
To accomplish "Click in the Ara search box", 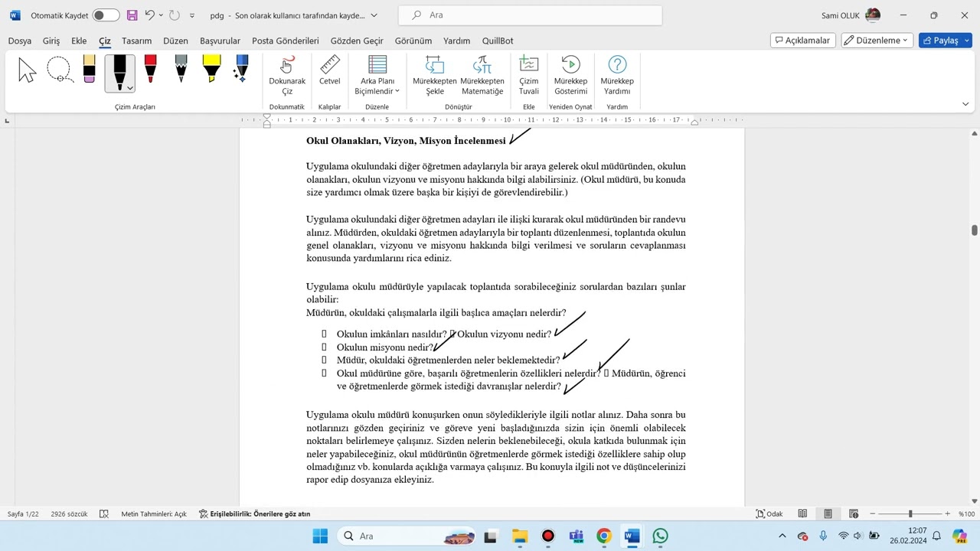I will [x=530, y=15].
